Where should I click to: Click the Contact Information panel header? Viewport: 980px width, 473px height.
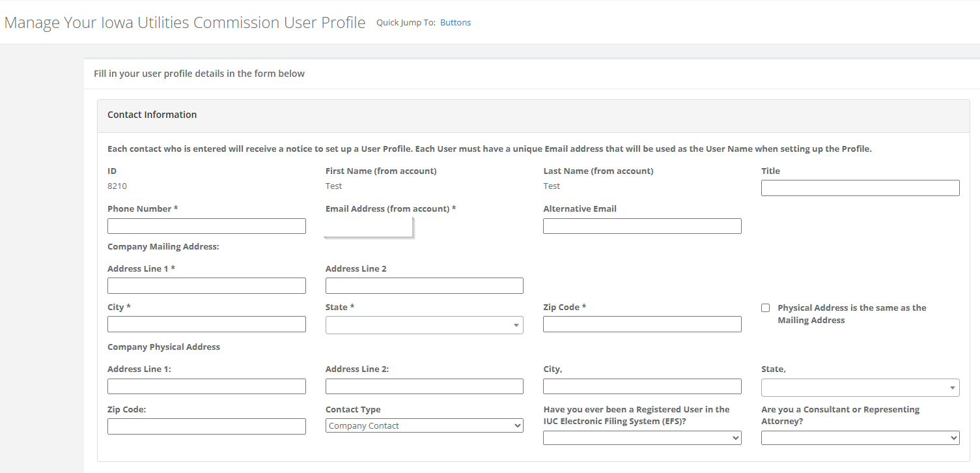[x=152, y=115]
